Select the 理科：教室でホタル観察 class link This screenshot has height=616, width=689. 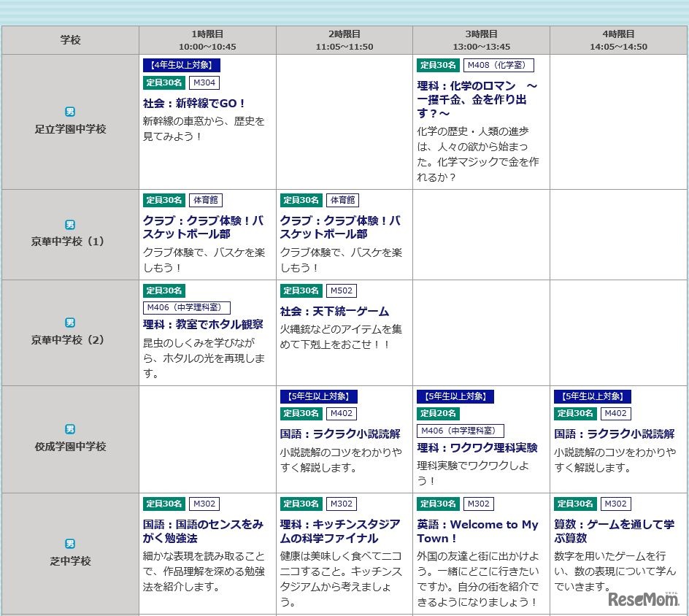[203, 324]
